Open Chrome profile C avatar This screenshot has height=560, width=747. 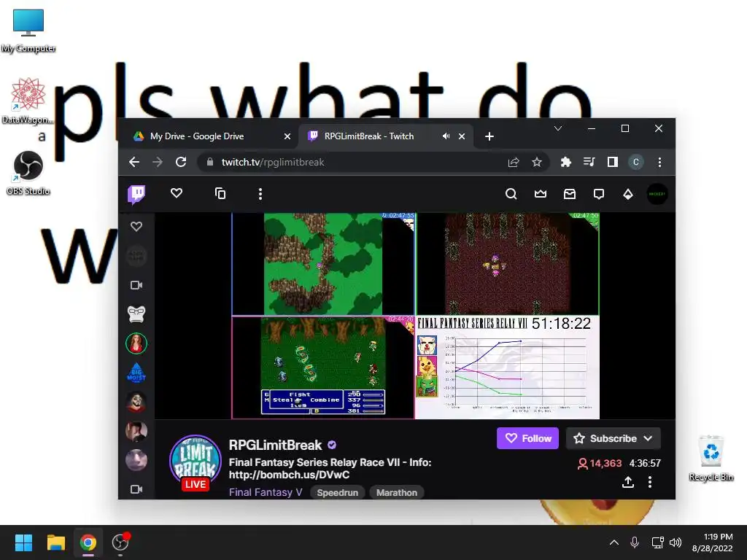(x=636, y=163)
